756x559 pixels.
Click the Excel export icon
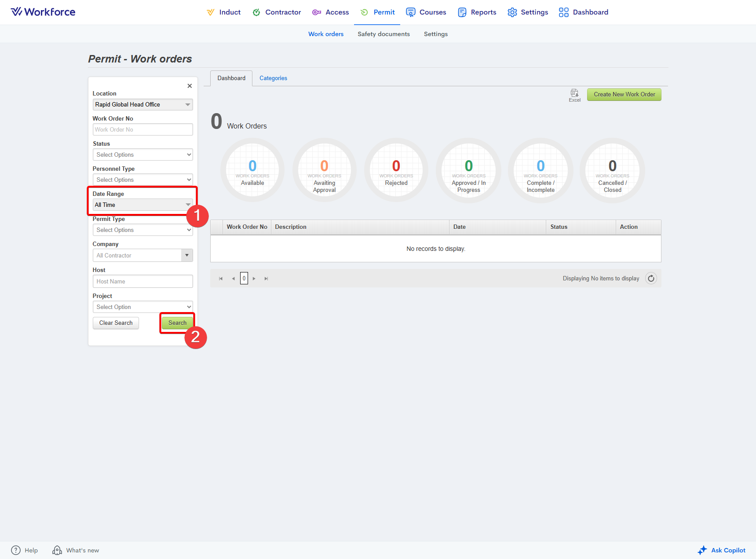tap(574, 93)
